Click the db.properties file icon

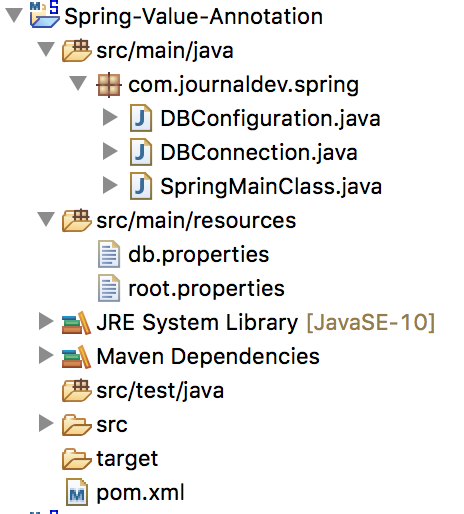tap(109, 254)
